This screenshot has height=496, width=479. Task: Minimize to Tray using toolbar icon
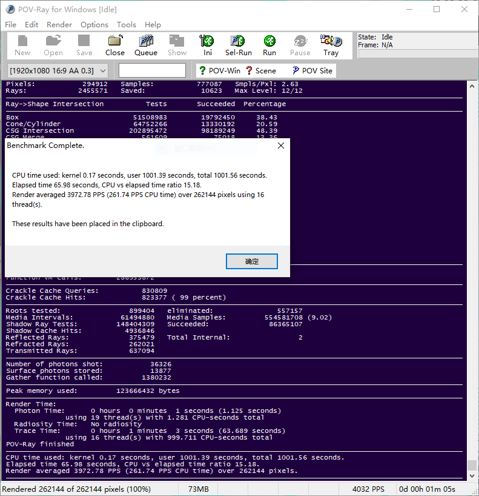(x=331, y=45)
